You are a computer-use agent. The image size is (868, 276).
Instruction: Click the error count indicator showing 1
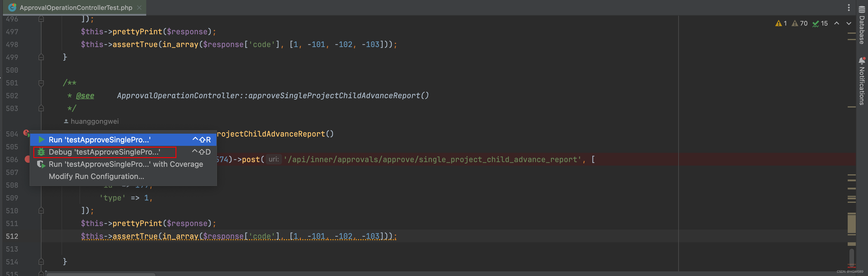tap(781, 23)
